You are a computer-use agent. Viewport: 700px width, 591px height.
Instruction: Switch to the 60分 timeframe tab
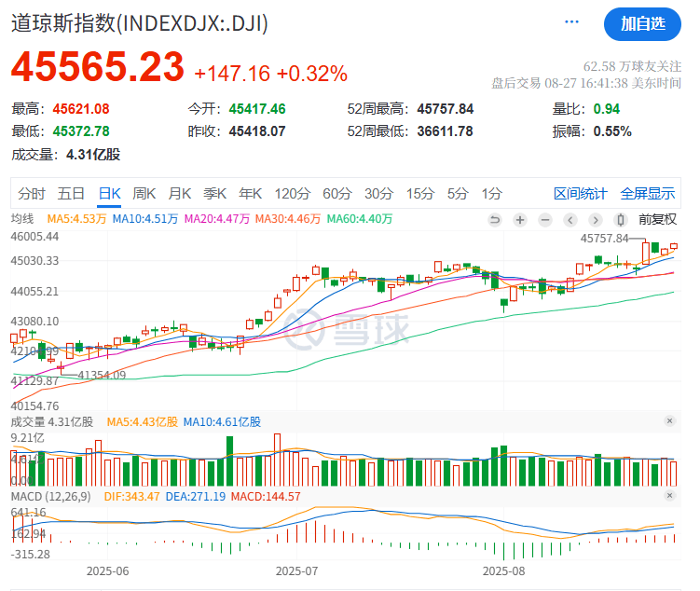tap(336, 194)
